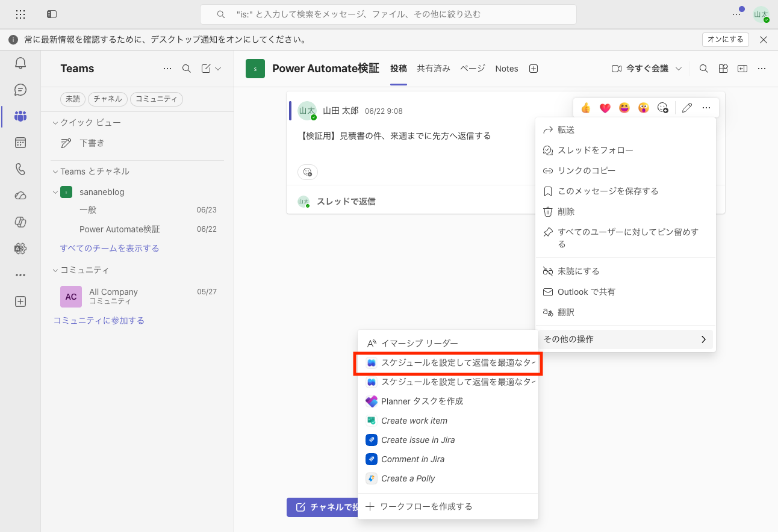
Task: Click the search box at top
Action: 388,14
